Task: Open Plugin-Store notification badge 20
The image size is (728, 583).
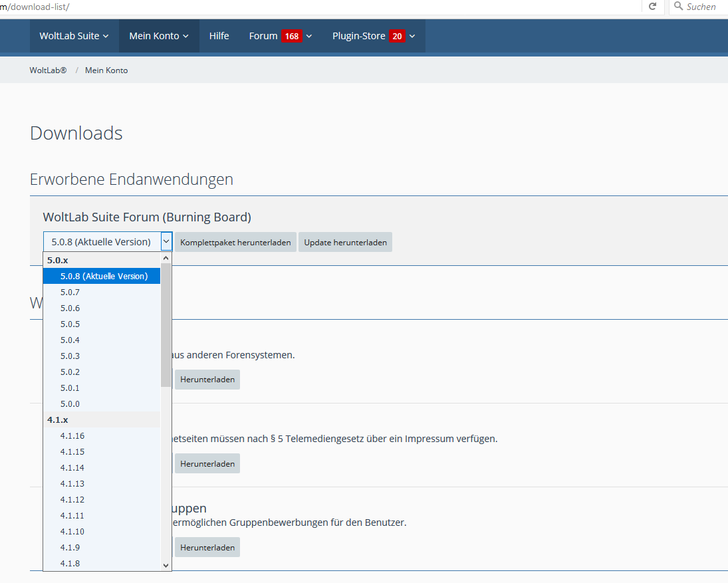Action: [x=397, y=36]
